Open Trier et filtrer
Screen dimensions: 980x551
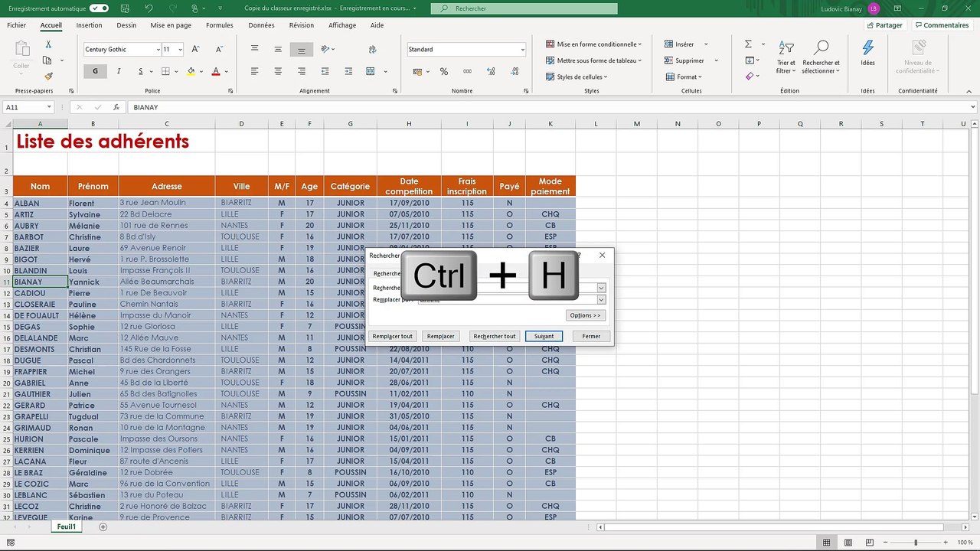(786, 57)
